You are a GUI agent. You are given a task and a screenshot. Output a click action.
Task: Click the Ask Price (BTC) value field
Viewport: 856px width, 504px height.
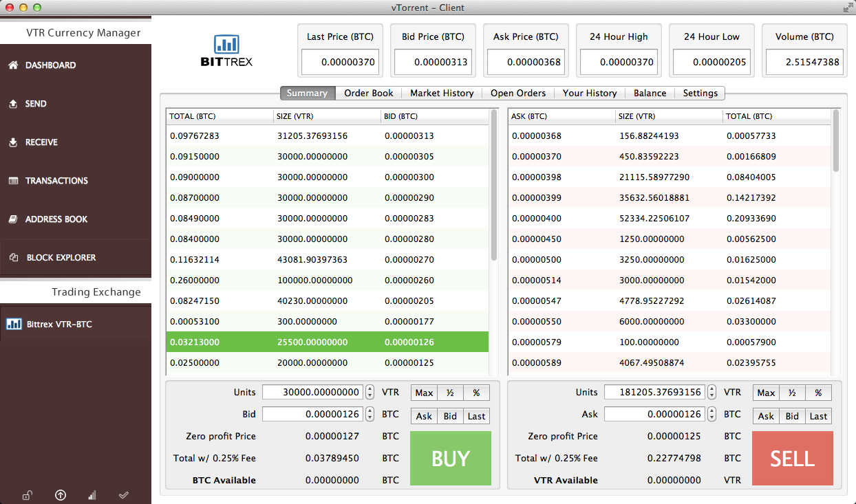click(x=526, y=62)
